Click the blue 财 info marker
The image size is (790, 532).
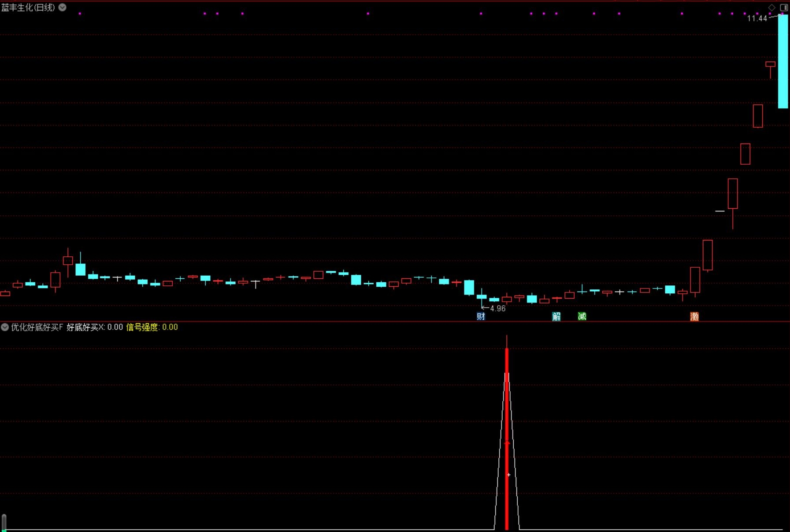481,316
